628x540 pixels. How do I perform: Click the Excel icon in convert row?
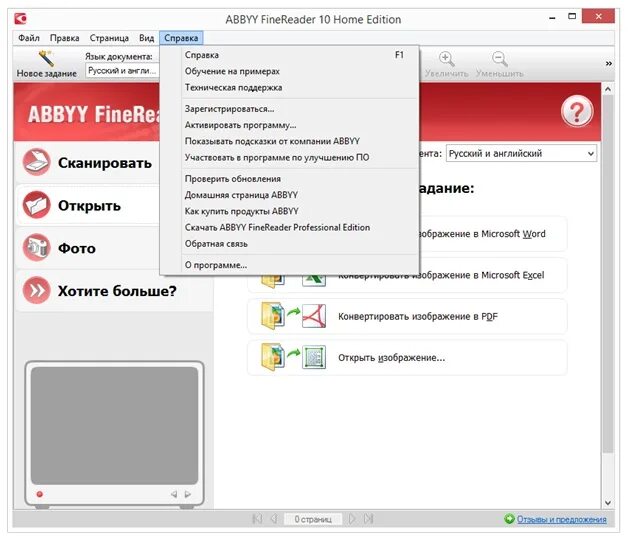(x=314, y=280)
